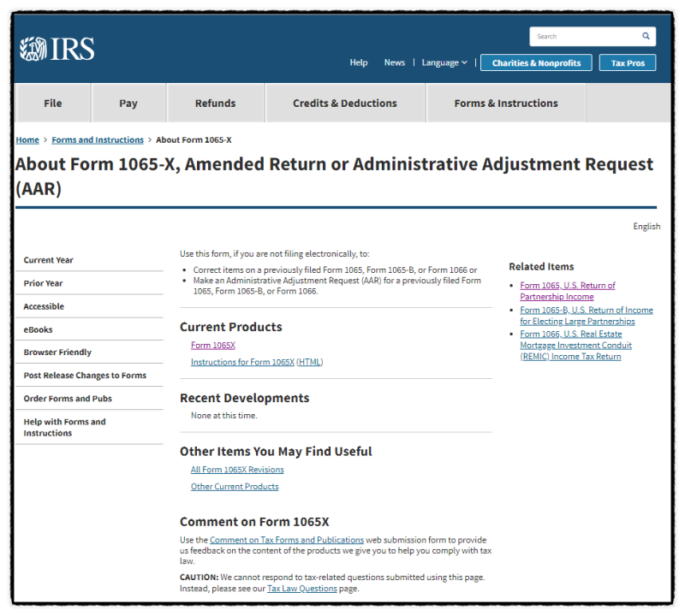685x616 pixels.
Task: Click the Tax Pros button
Action: 628,62
